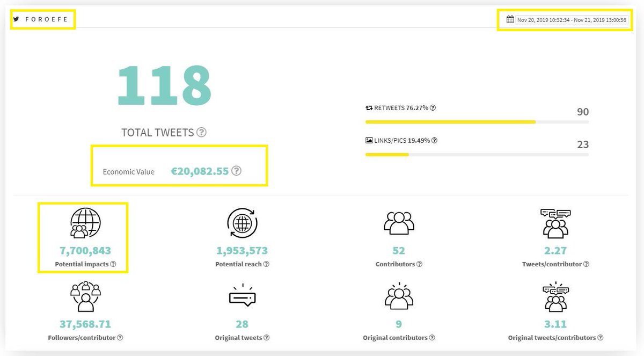The image size is (644, 356).
Task: Click the links/pics progress bar
Action: point(477,155)
